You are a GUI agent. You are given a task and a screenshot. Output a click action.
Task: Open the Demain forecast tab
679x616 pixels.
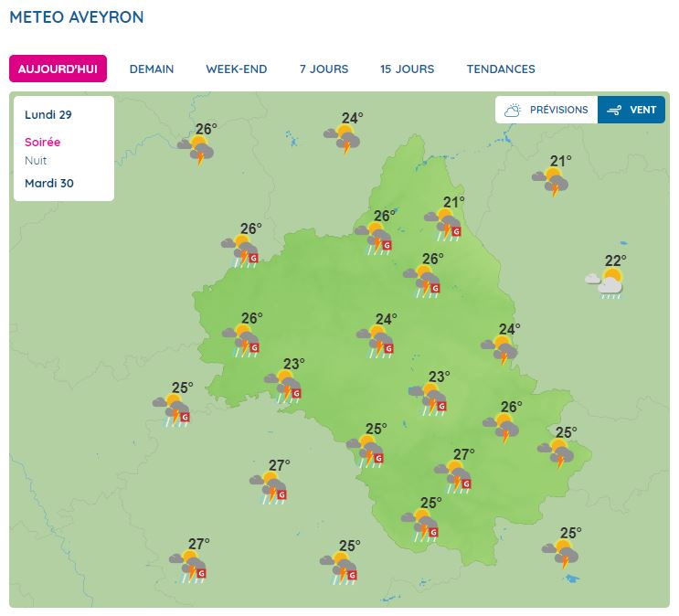tap(152, 69)
